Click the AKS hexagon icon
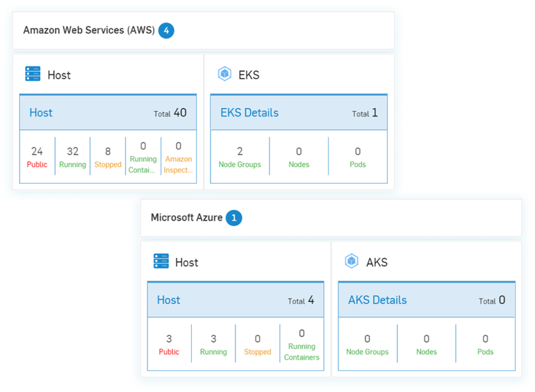 pos(352,261)
